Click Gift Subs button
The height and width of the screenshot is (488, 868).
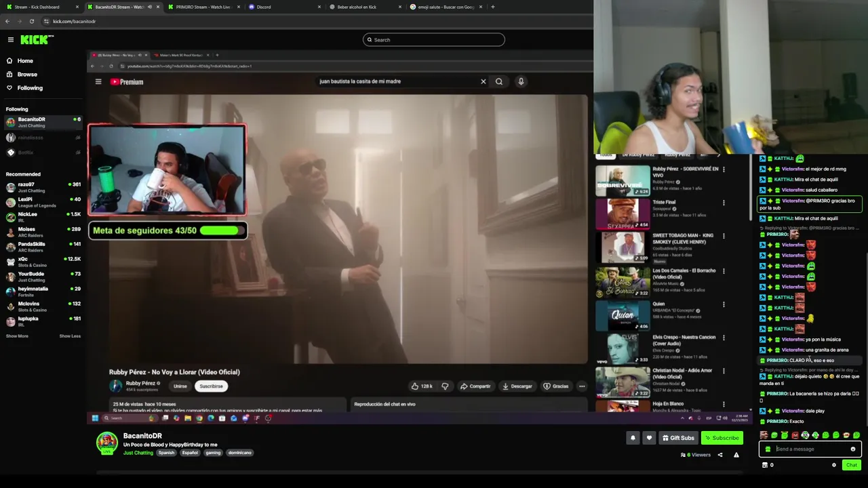pos(678,438)
